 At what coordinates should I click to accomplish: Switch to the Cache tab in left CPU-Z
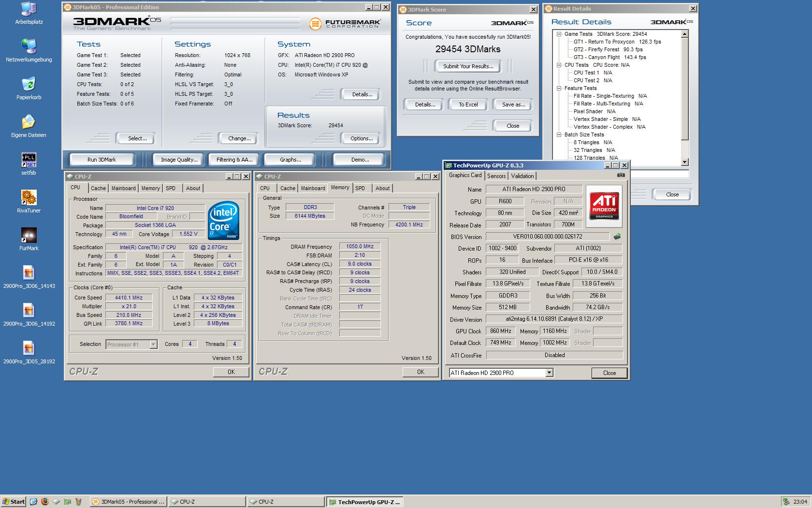pos(98,188)
